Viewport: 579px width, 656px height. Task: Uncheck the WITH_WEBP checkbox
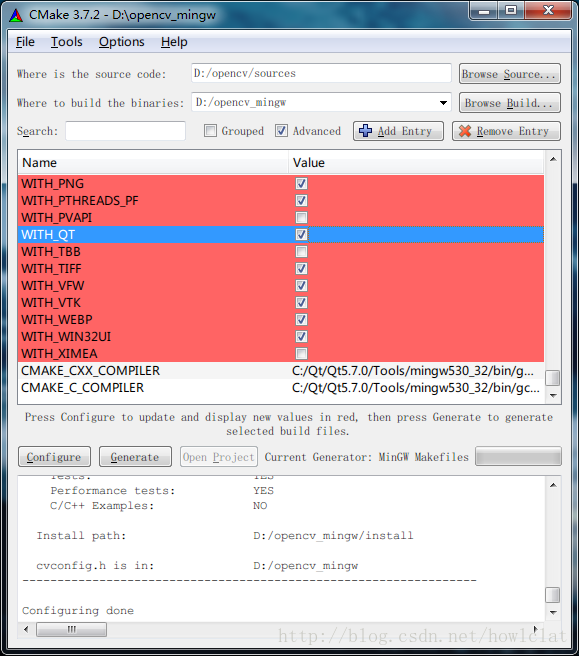[x=301, y=320]
